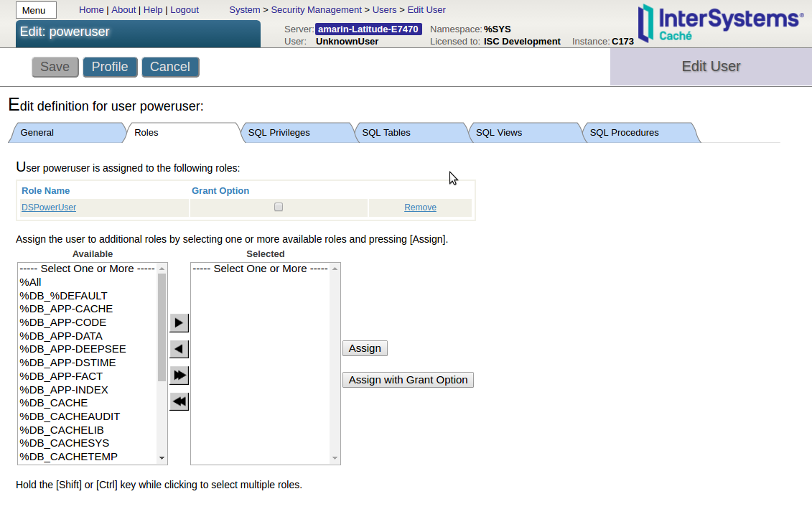Switch to the SQL Tables tab
The height and width of the screenshot is (522, 812).
click(x=386, y=133)
